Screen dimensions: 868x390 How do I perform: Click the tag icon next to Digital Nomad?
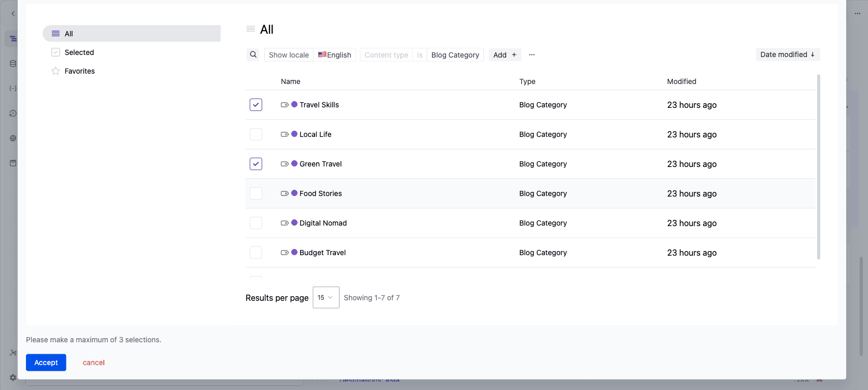284,223
